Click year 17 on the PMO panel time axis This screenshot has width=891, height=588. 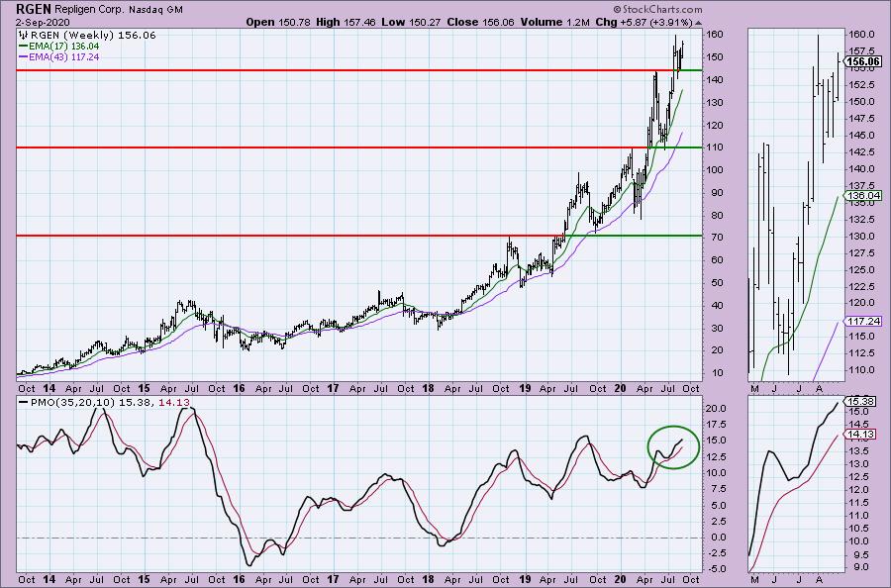click(x=333, y=579)
